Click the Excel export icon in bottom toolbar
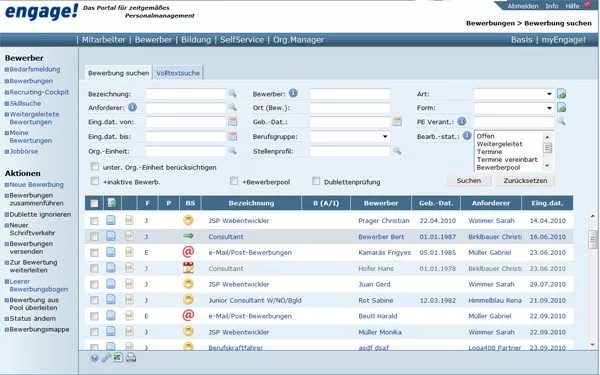This screenshot has height=375, width=600. [x=118, y=358]
